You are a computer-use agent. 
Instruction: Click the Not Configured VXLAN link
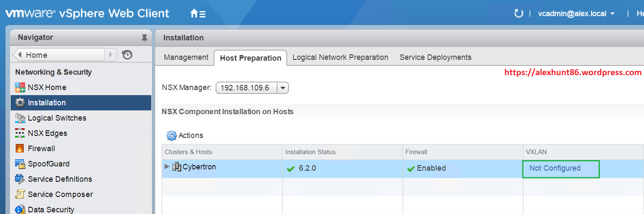tap(554, 168)
